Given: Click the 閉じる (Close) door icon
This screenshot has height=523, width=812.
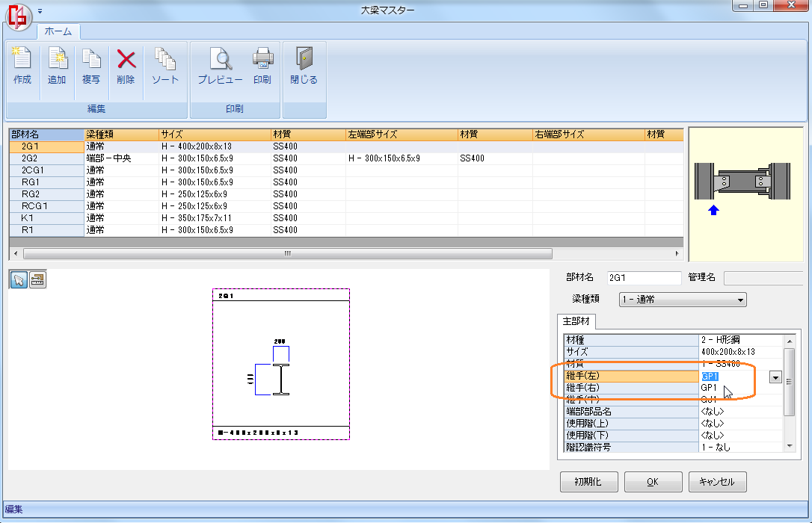Looking at the screenshot, I should click(x=304, y=66).
